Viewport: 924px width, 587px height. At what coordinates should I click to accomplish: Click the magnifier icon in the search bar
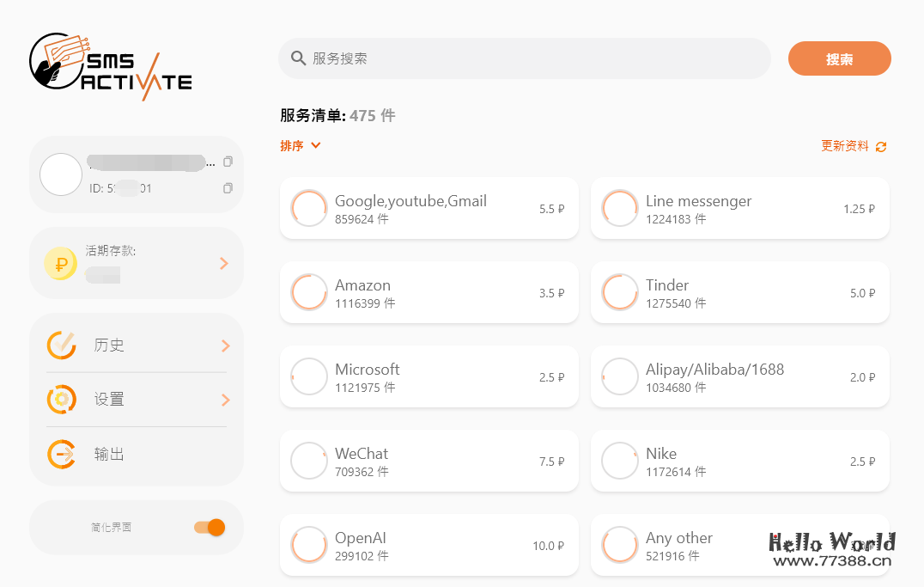click(x=298, y=58)
